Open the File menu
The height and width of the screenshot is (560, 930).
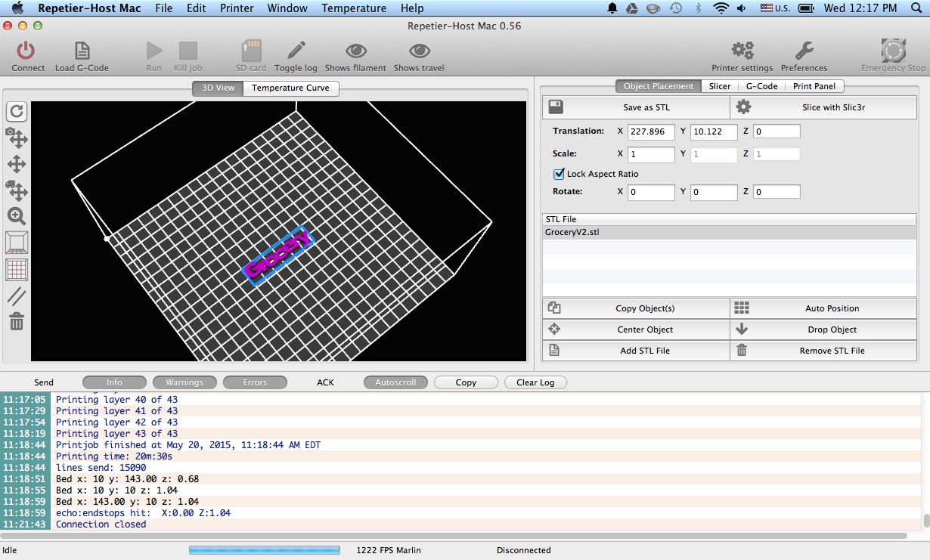[x=163, y=8]
